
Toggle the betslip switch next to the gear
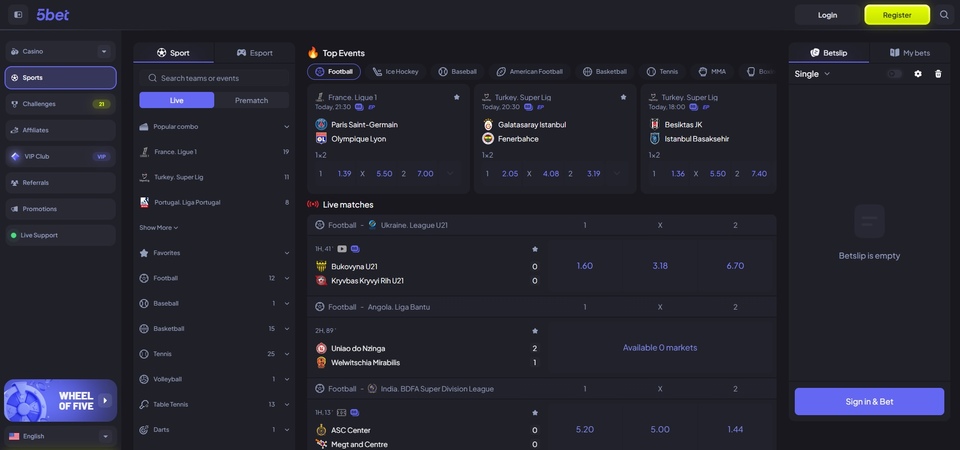(x=894, y=73)
